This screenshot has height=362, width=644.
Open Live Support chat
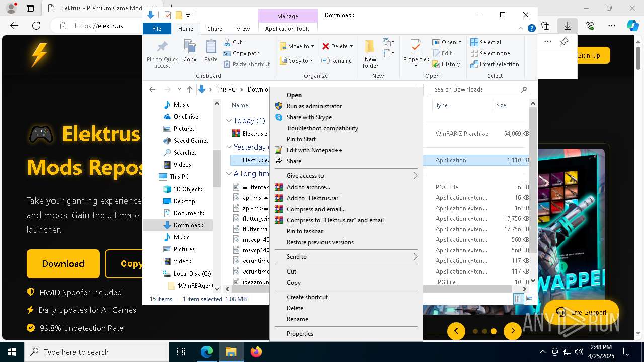581,312
